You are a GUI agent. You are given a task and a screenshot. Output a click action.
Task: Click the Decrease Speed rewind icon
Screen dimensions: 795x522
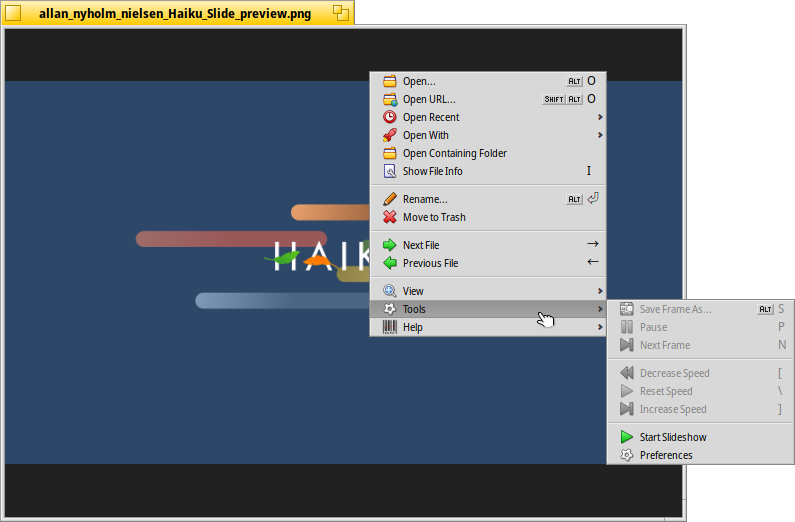point(627,373)
